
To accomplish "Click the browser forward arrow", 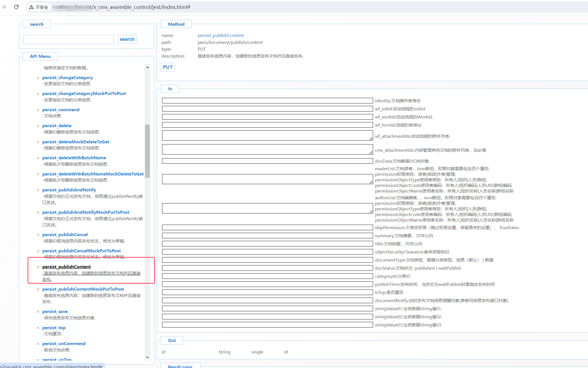I will pyautogui.click(x=4, y=7).
